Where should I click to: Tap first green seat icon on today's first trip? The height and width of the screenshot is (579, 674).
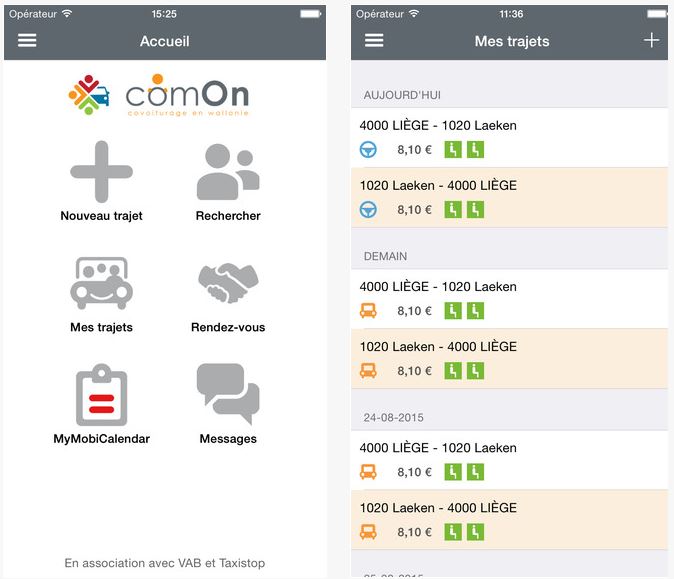click(x=453, y=150)
